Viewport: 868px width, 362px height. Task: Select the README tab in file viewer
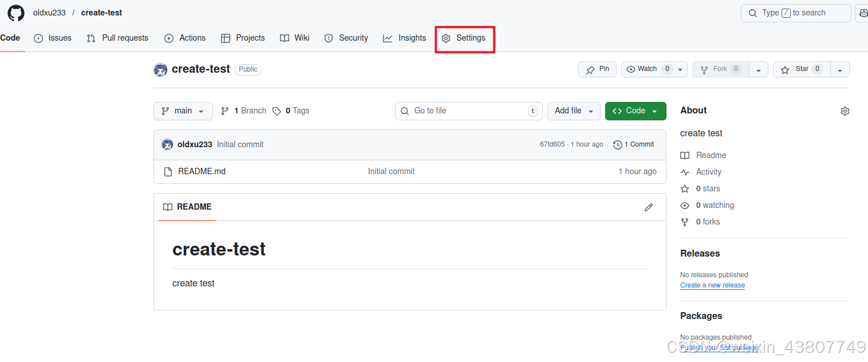(187, 207)
